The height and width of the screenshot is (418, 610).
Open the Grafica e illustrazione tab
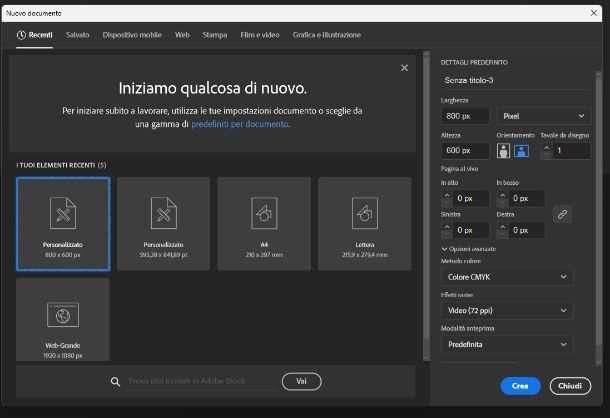327,35
